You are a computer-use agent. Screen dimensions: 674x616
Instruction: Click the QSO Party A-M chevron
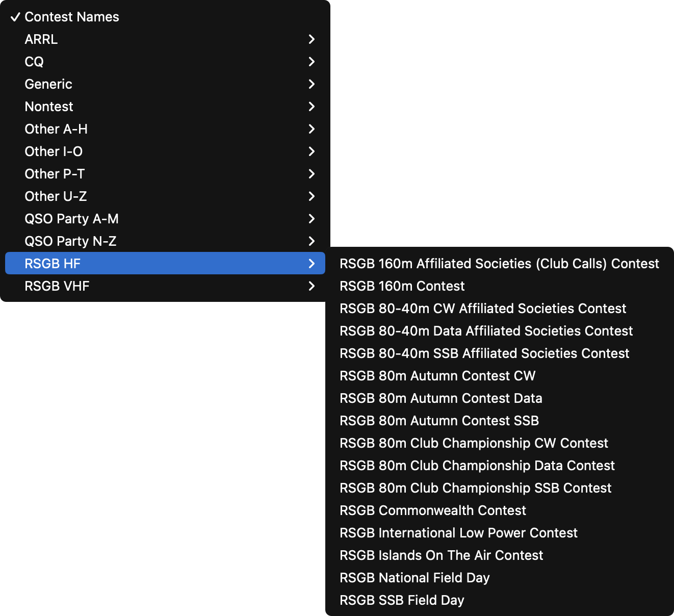pos(312,219)
